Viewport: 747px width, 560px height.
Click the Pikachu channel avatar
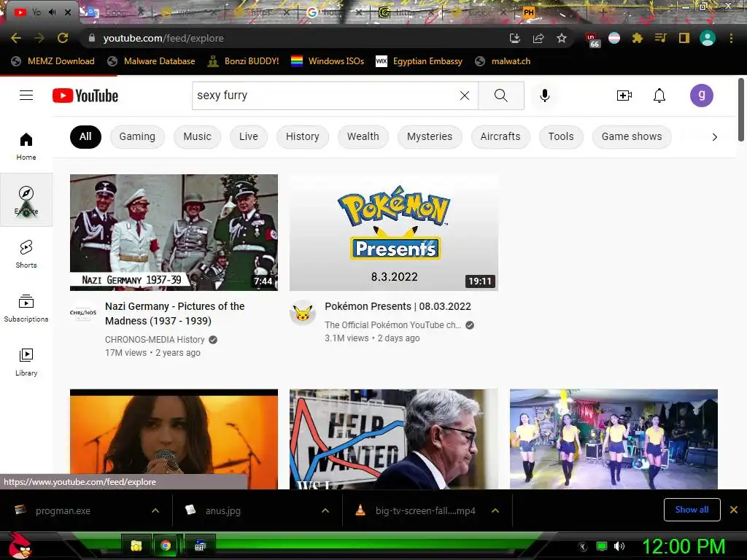[303, 313]
